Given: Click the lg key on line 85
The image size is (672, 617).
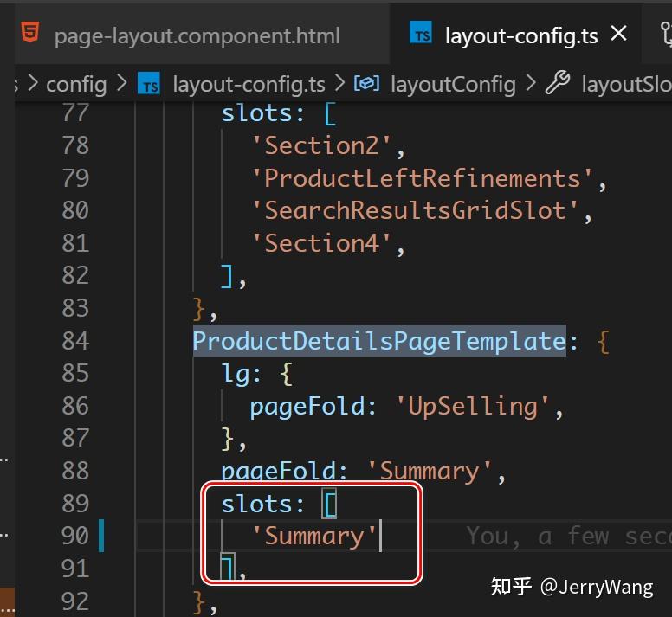Looking at the screenshot, I should (235, 373).
